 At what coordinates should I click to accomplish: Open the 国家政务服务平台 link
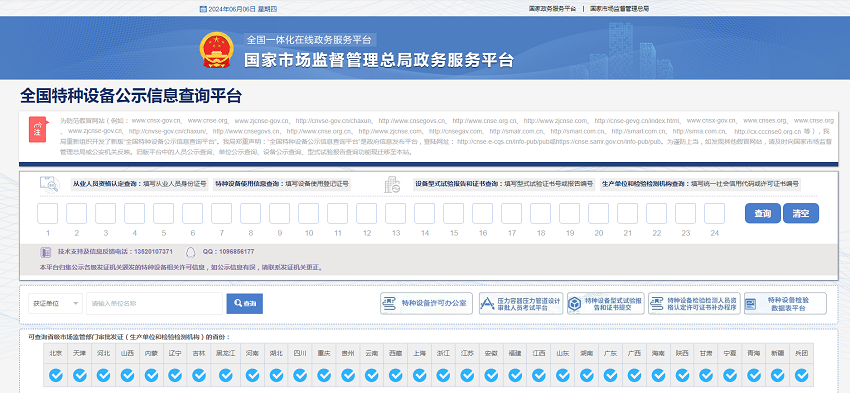(552, 9)
